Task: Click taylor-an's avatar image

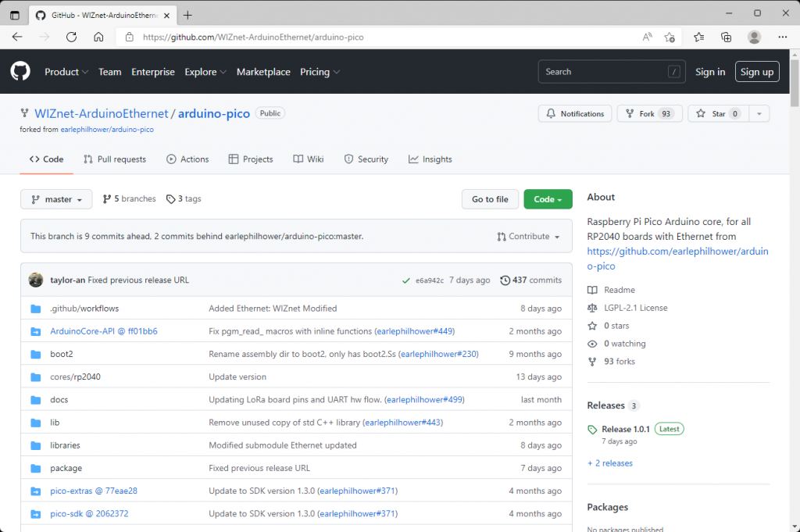Action: tap(36, 280)
